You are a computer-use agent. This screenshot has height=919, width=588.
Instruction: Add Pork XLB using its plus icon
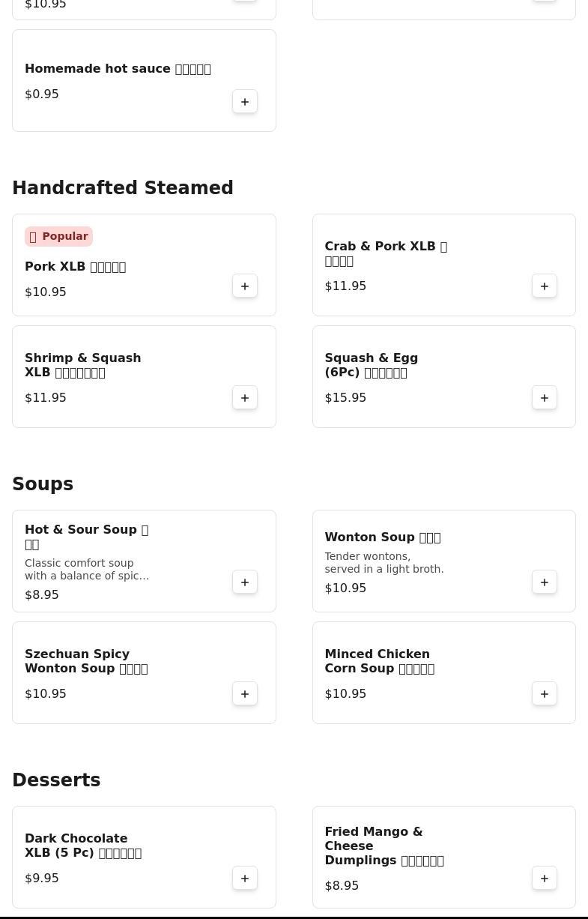pyautogui.click(x=245, y=286)
